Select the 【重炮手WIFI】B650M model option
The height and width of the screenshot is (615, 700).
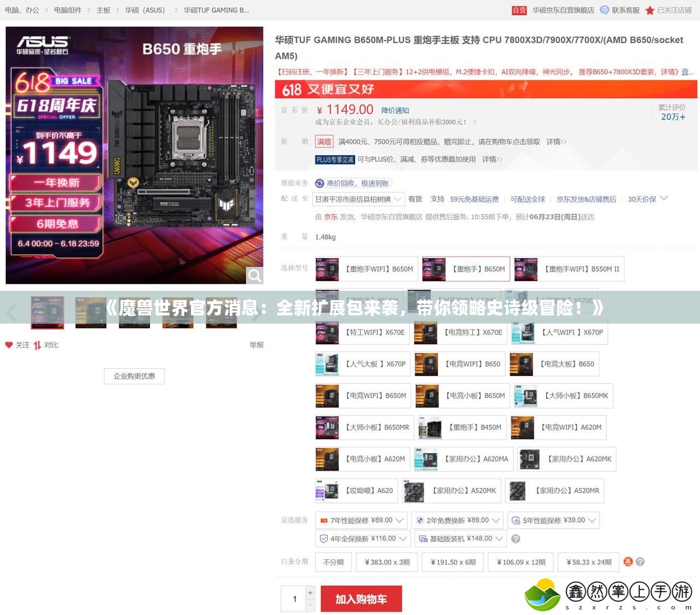367,269
